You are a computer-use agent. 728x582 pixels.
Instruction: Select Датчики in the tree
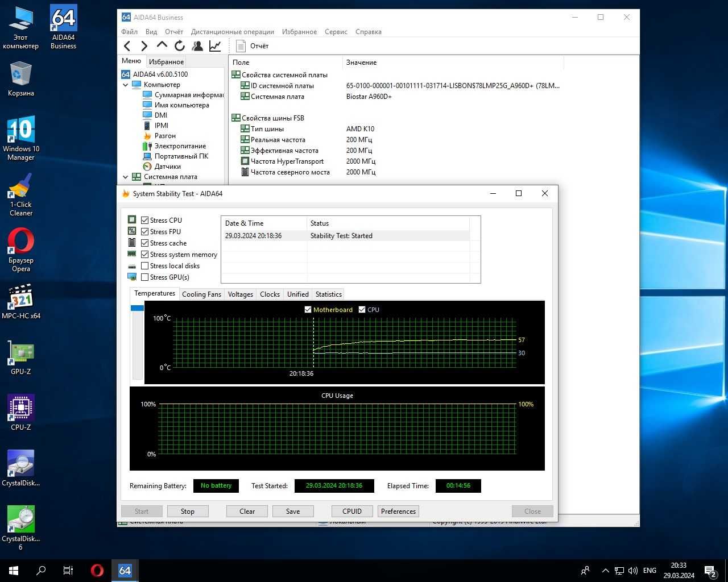pos(167,167)
